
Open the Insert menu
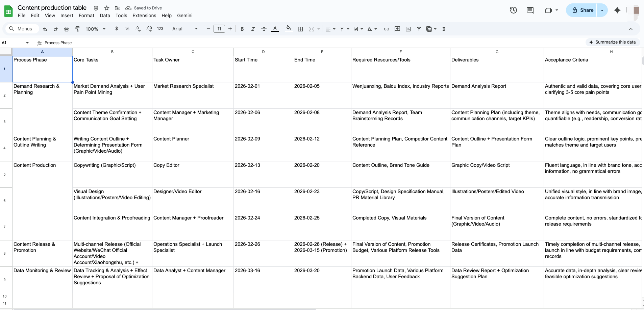tap(67, 16)
